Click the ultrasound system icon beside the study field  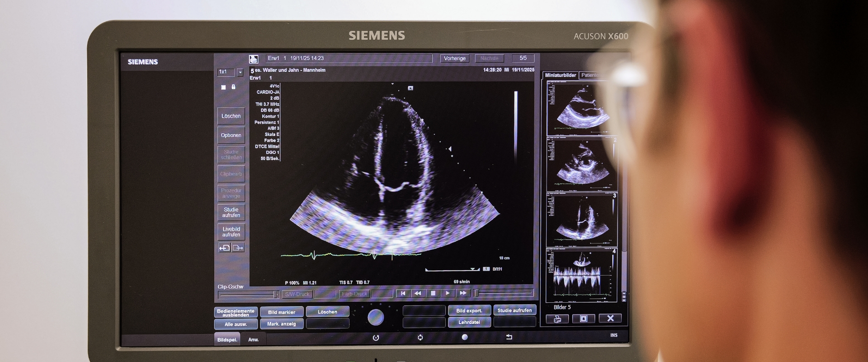pos(254,59)
